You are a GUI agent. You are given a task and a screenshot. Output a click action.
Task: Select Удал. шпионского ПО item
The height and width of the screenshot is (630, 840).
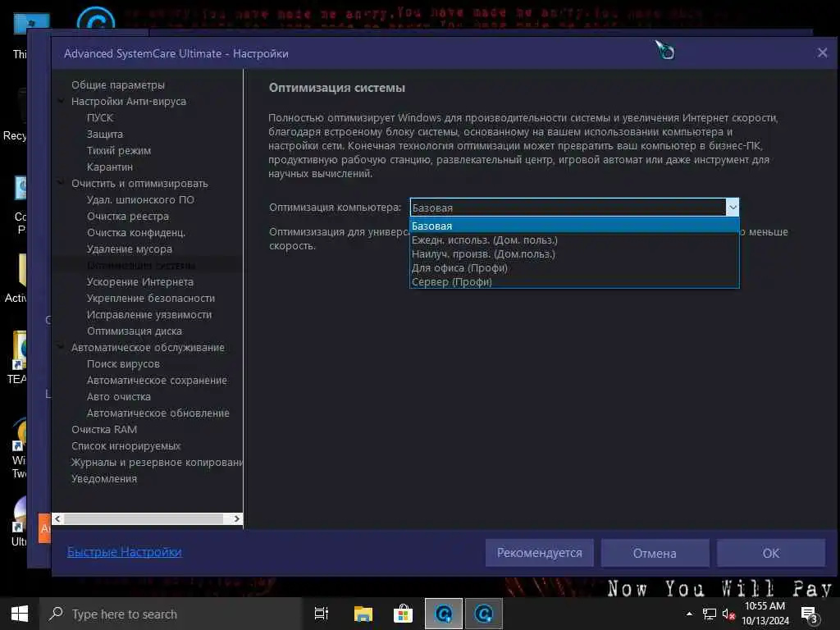click(x=140, y=199)
